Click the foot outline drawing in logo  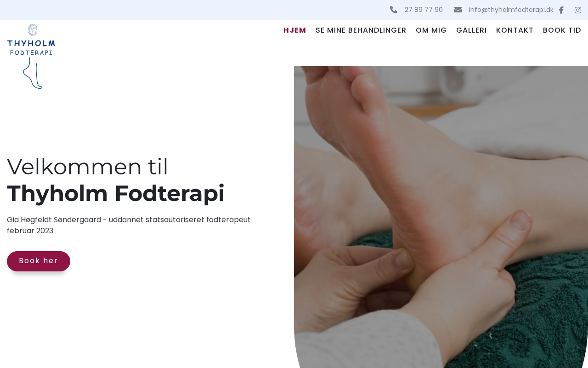click(x=33, y=73)
